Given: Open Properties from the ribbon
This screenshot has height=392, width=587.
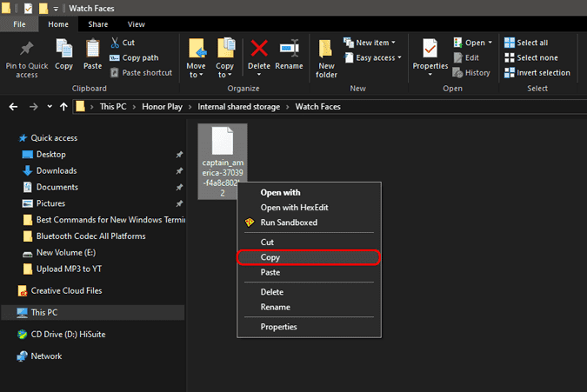Looking at the screenshot, I should point(430,54).
